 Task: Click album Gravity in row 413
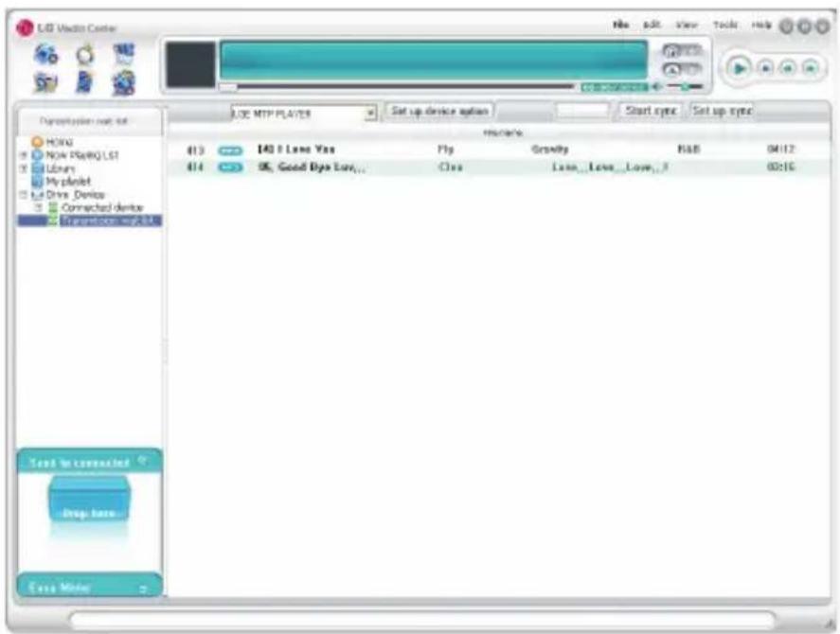pyautogui.click(x=549, y=150)
